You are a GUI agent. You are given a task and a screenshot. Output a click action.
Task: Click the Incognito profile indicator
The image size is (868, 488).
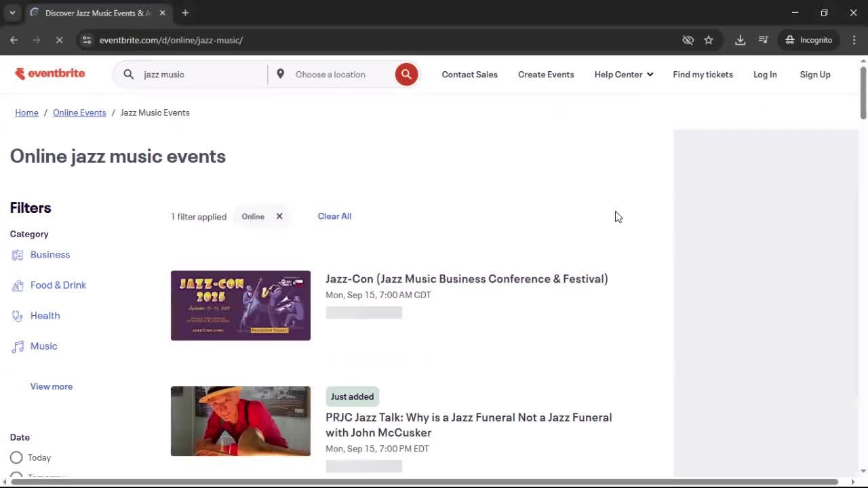click(809, 40)
